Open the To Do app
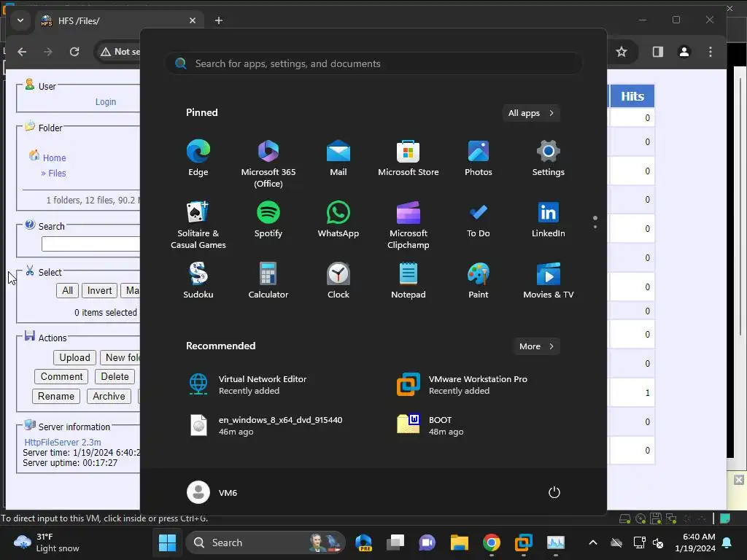Screen dimensions: 747x560 point(479,220)
